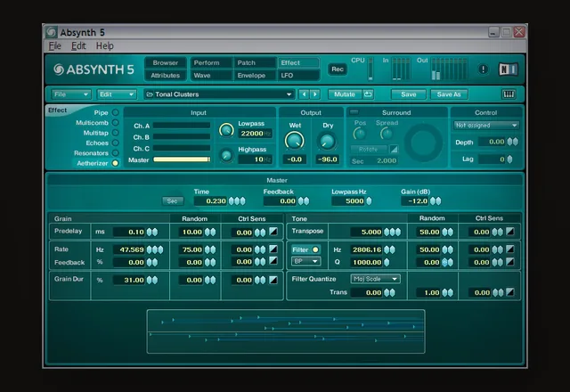Click Transpose Ctrl Sens invert icon
The width and height of the screenshot is (570, 392).
click(x=510, y=232)
